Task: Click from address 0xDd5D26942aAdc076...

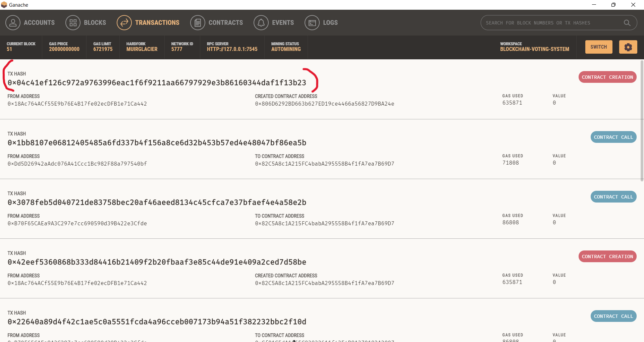Action: pyautogui.click(x=77, y=164)
